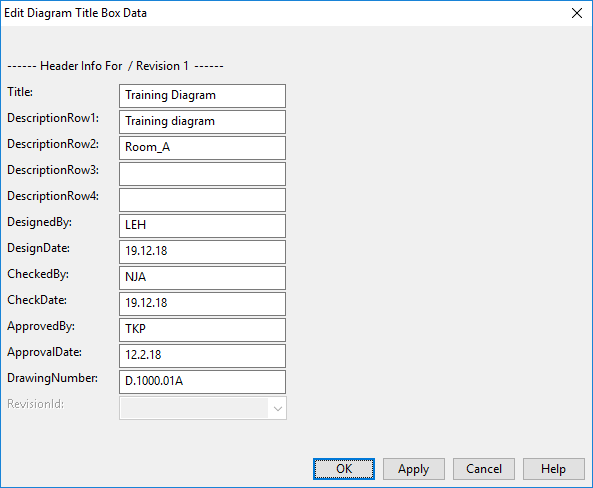Click the DescriptionRow2 field containing Room_A
Screen dimensions: 593x488
(202, 148)
